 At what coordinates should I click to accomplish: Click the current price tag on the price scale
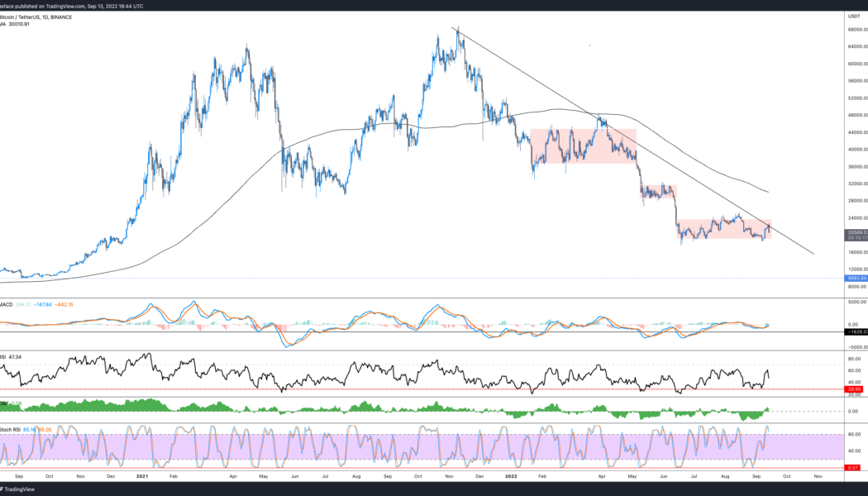852,233
